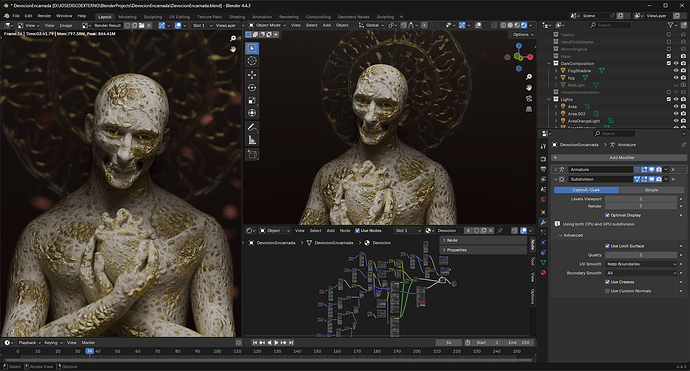Open the outliner filter funnel
This screenshot has height=371, width=690.
coord(670,25)
